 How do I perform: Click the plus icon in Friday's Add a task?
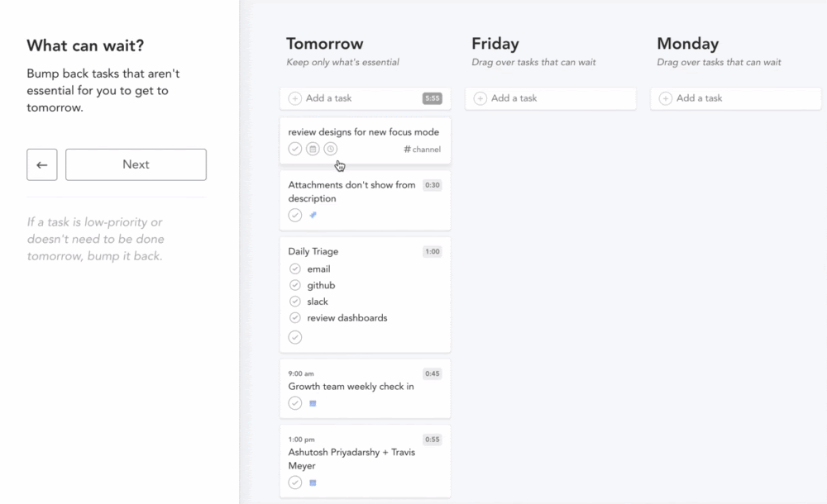click(480, 98)
